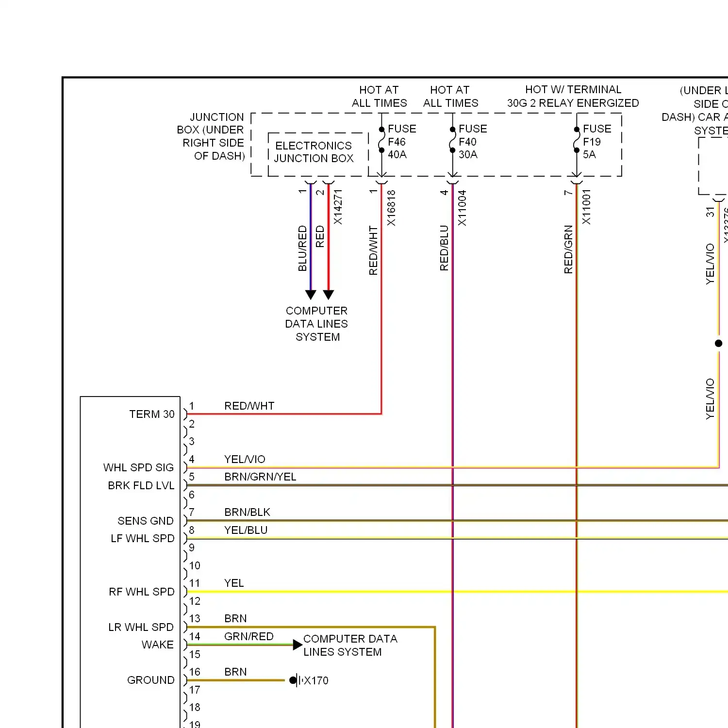This screenshot has height=728, width=728.
Task: Click connector label X16818
Action: [391, 208]
